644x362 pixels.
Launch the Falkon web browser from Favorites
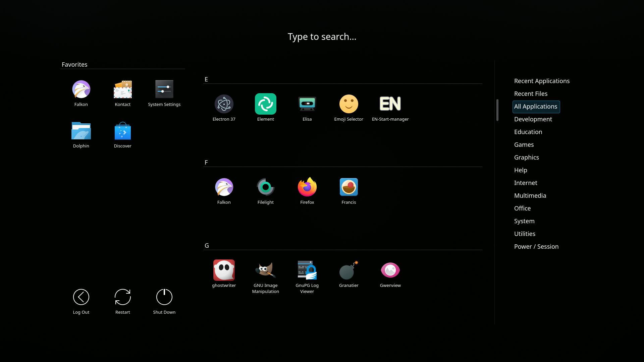81,93
